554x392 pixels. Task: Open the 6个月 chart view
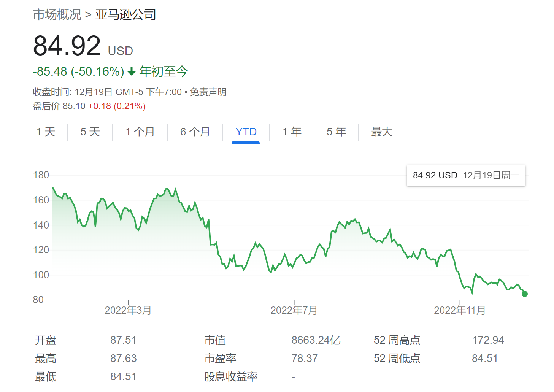[x=195, y=132]
